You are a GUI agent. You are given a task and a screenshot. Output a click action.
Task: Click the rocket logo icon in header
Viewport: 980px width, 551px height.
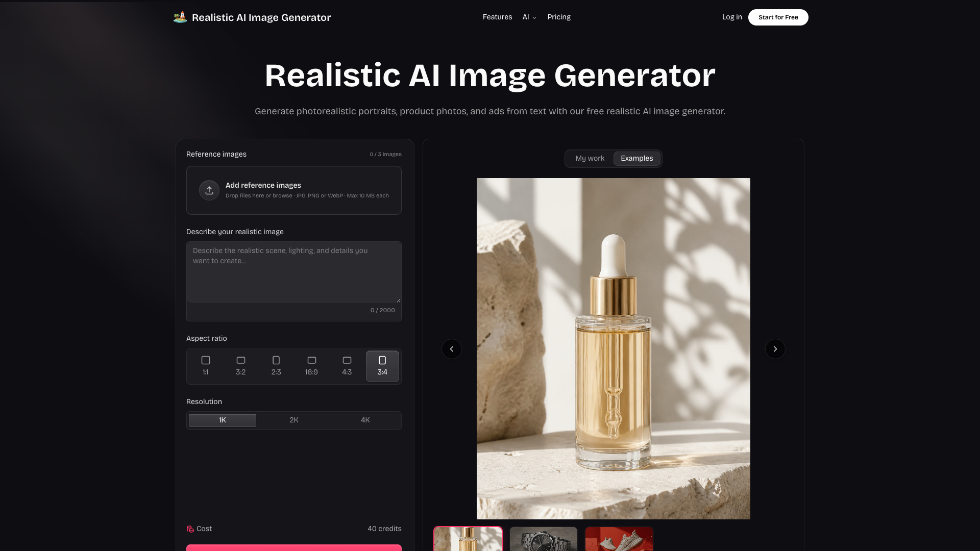pyautogui.click(x=180, y=17)
